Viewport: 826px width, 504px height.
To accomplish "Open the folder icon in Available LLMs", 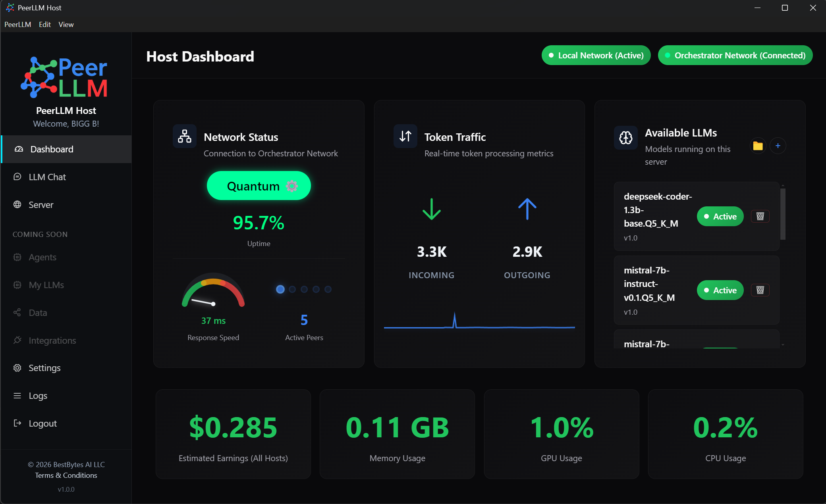I will [758, 146].
